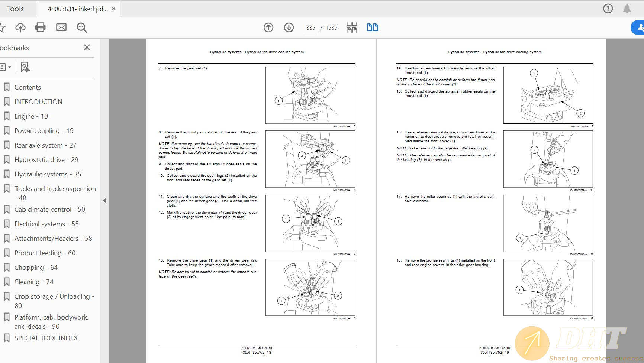Click the upload to cloud icon
644x363 pixels.
click(20, 27)
